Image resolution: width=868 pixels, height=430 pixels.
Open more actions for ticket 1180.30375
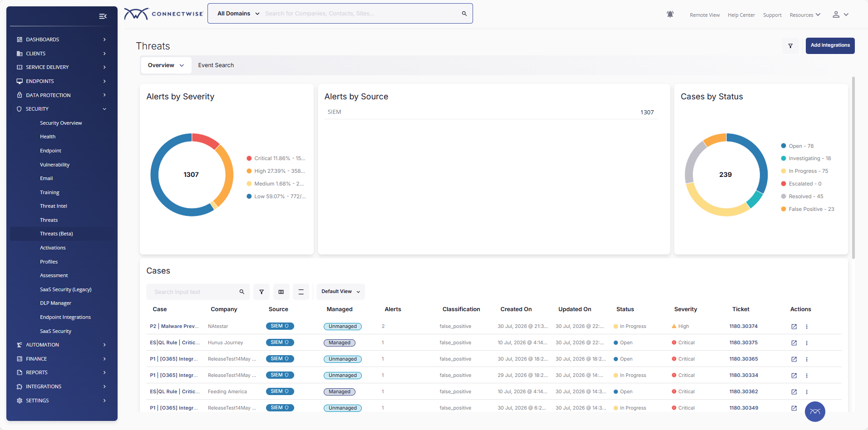[x=807, y=343]
